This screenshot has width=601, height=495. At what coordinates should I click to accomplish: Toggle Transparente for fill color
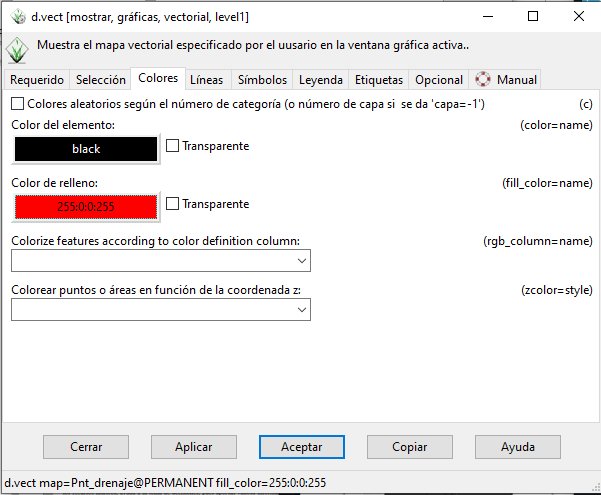[173, 204]
